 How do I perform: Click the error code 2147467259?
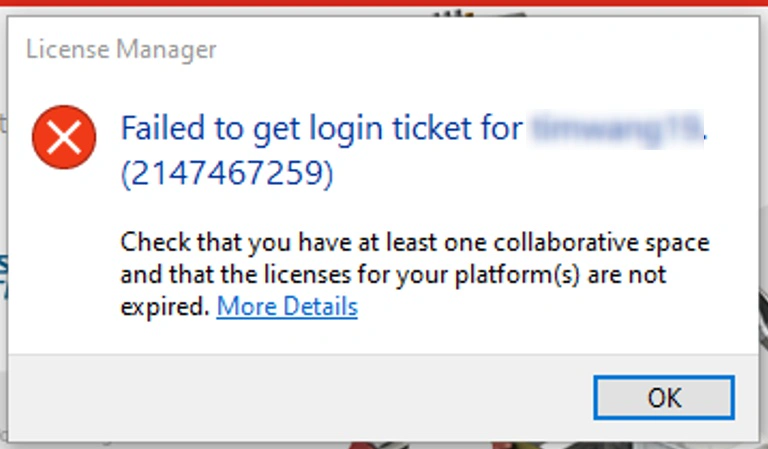[x=226, y=174]
